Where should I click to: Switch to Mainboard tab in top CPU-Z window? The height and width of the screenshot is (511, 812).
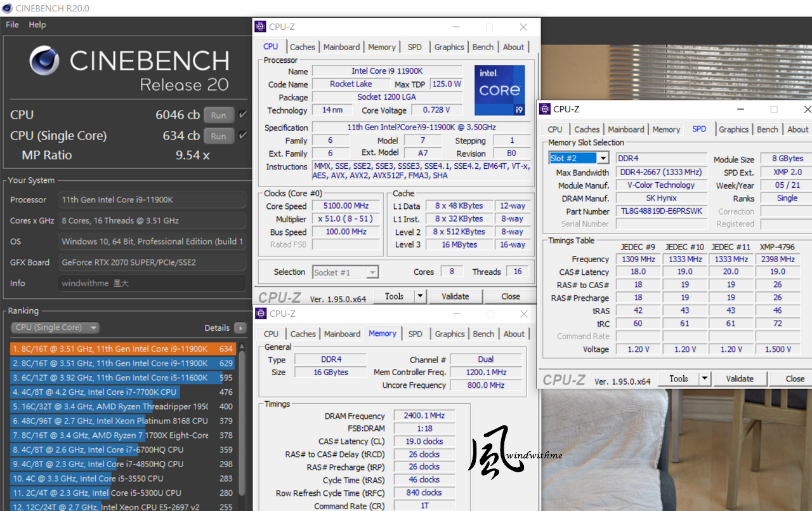342,47
